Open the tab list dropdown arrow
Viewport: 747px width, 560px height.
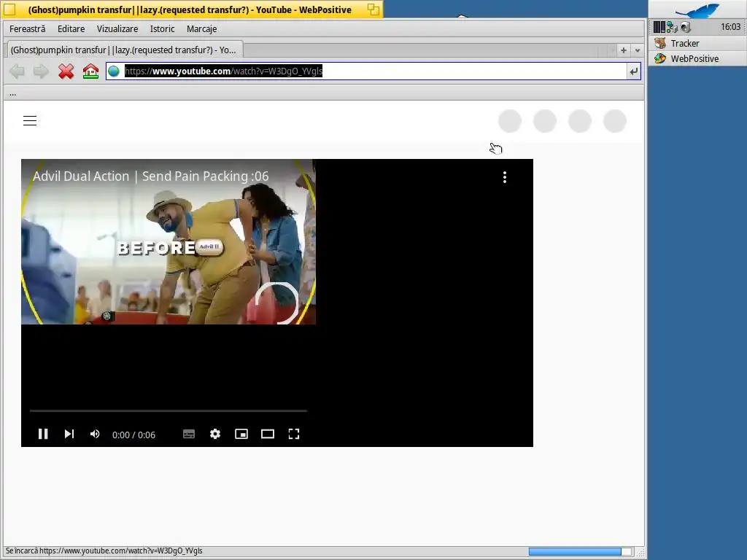[638, 50]
